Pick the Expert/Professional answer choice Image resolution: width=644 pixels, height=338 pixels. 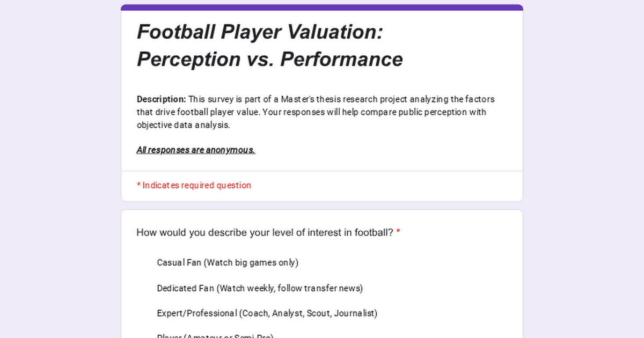(x=267, y=313)
